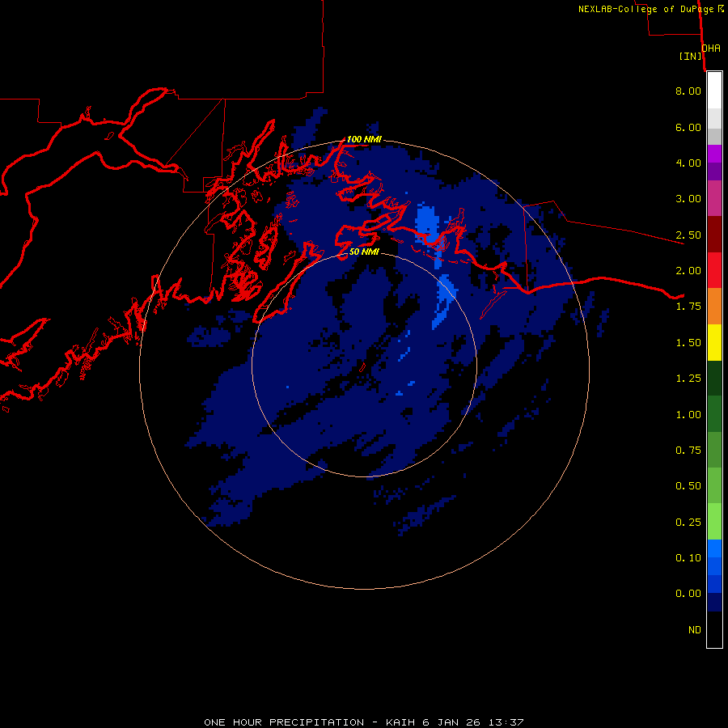Click the 4.00 legend value
728x728 pixels.
(688, 163)
